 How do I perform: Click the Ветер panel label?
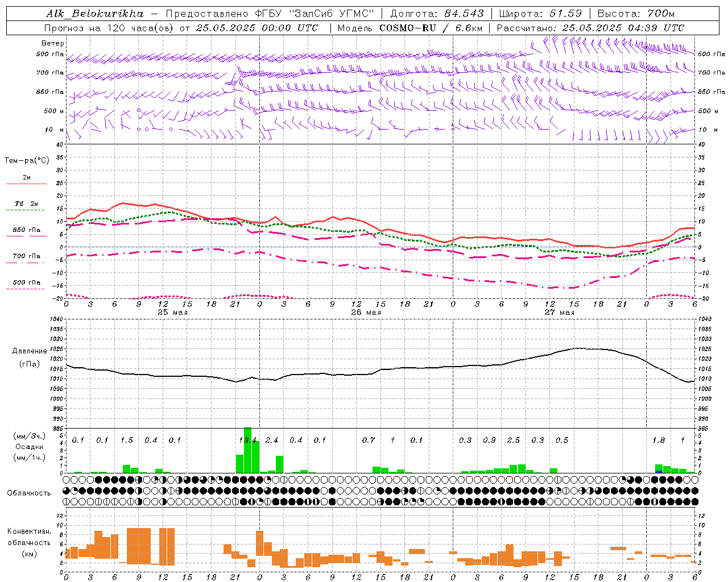click(x=52, y=43)
